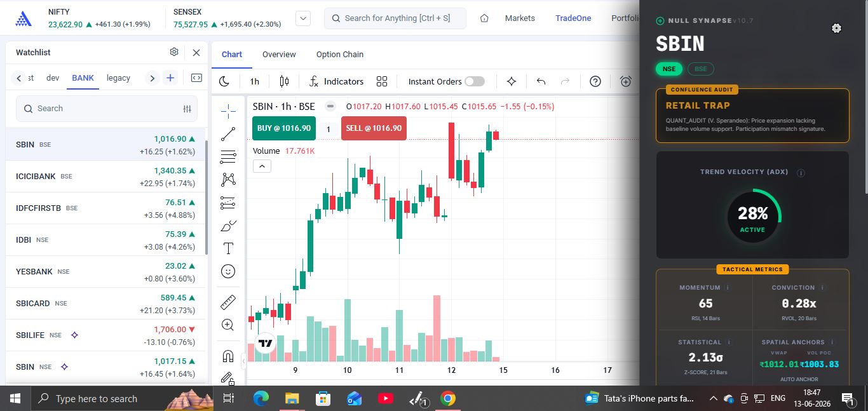Click SELL @ 1016.90 button
The width and height of the screenshot is (868, 411).
pyautogui.click(x=374, y=128)
